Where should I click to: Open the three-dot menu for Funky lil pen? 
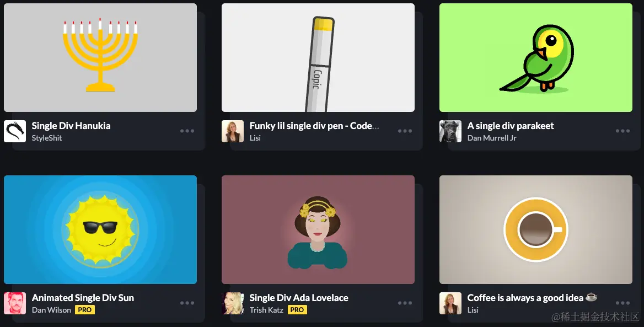pos(405,131)
